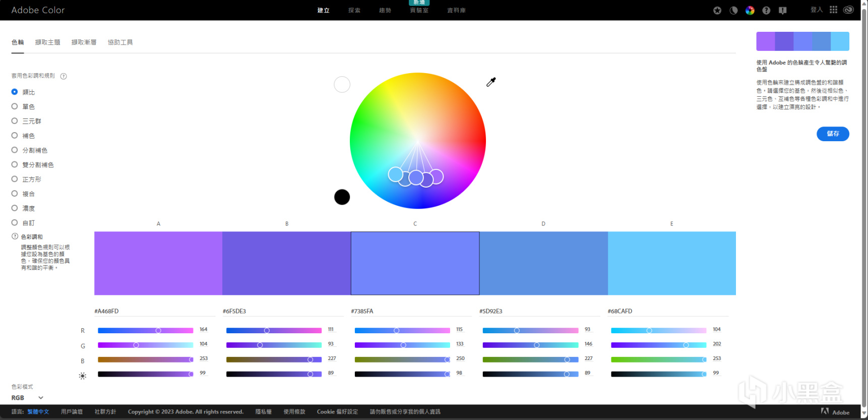Switch to the 協助工具 tab
Image resolution: width=868 pixels, height=420 pixels.
point(120,42)
